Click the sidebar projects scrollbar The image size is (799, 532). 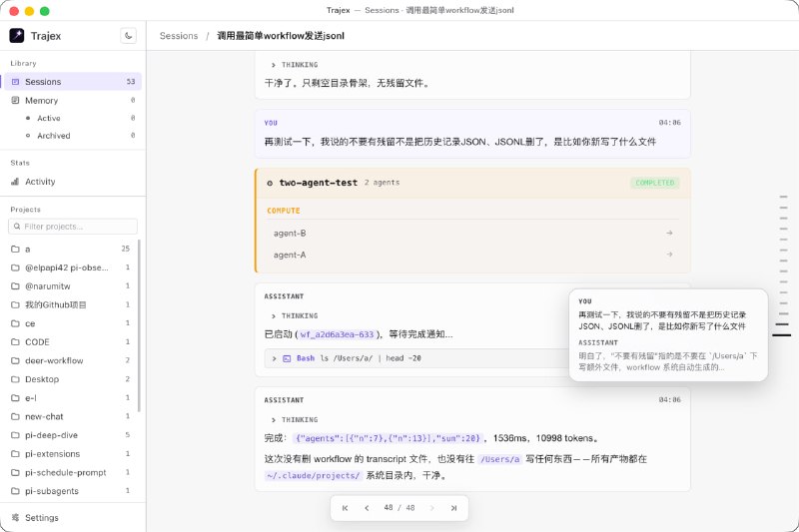coord(139,325)
